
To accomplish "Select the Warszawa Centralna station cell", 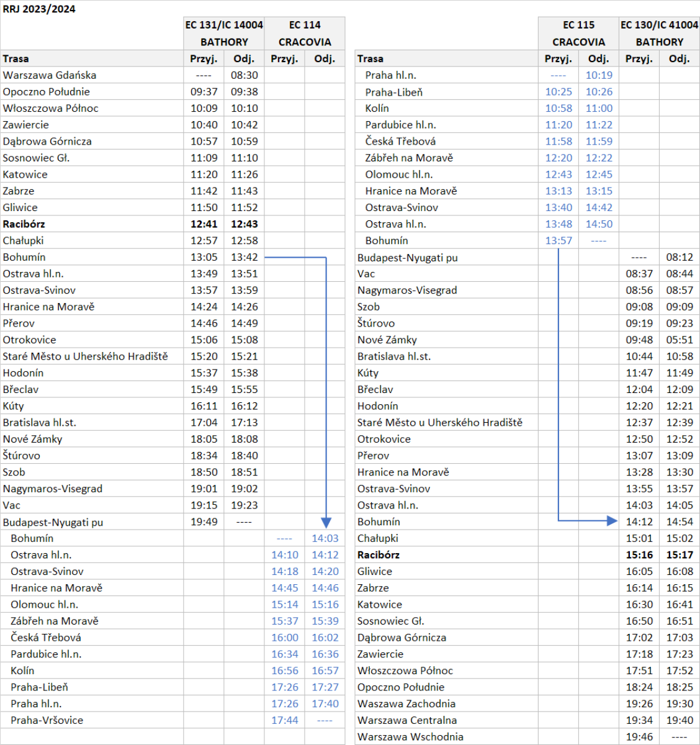I will pyautogui.click(x=407, y=720).
